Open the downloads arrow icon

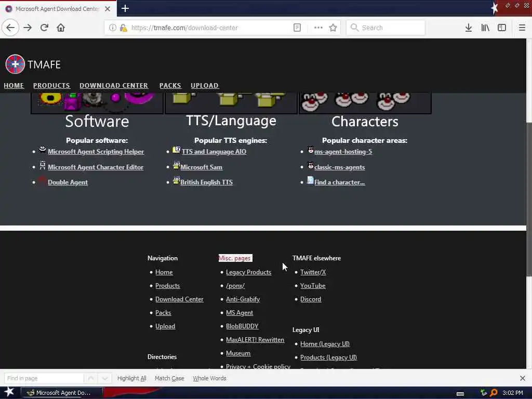click(468, 28)
